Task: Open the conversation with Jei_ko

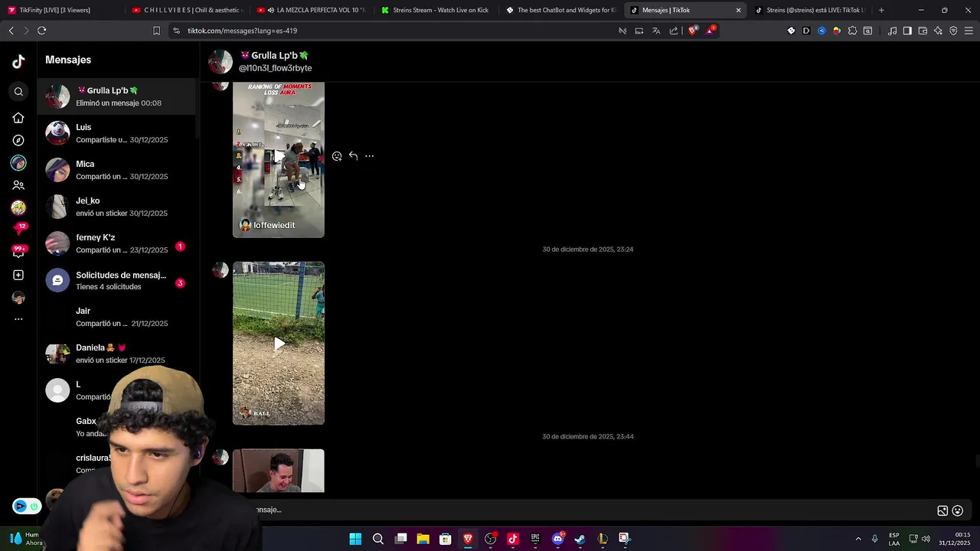Action: tap(116, 207)
